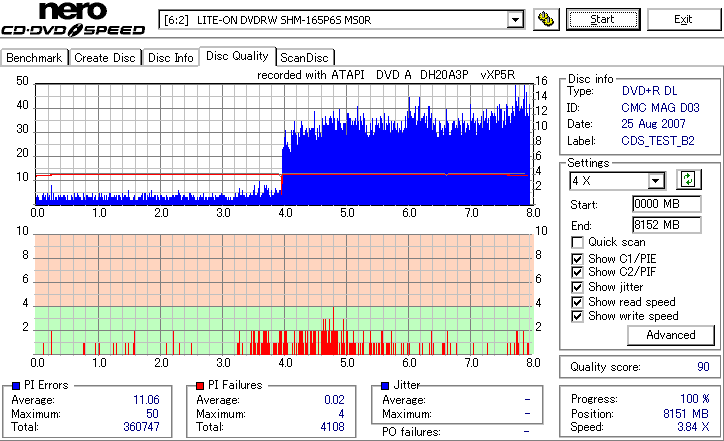Uncheck Show read speed
Viewport: 724px width, 441px height.
[577, 302]
